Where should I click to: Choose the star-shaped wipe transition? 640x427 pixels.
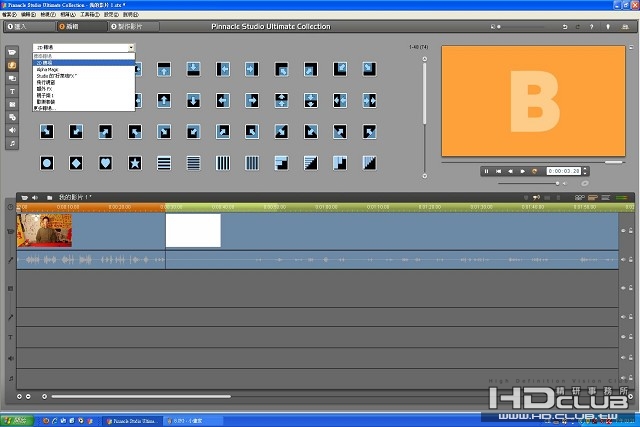(x=135, y=163)
